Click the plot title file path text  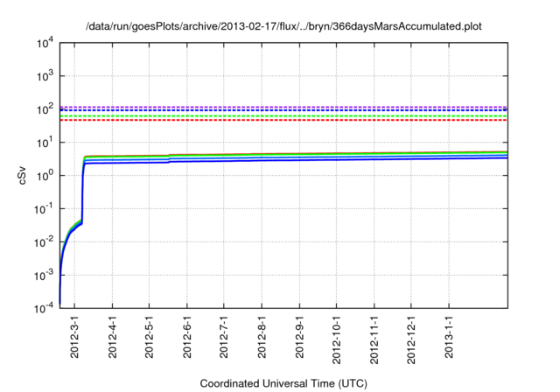[283, 26]
